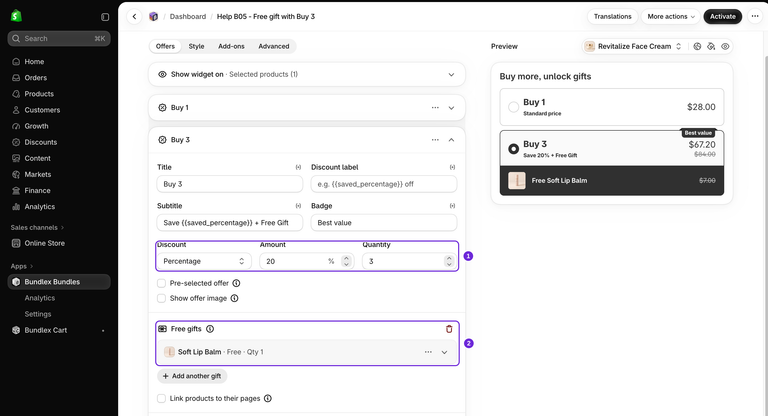Collapse the sidebar panel icon

point(105,17)
